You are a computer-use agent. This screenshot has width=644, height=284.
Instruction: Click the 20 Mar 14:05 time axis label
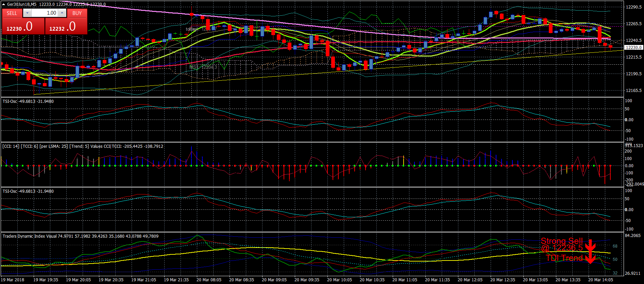click(x=600, y=280)
